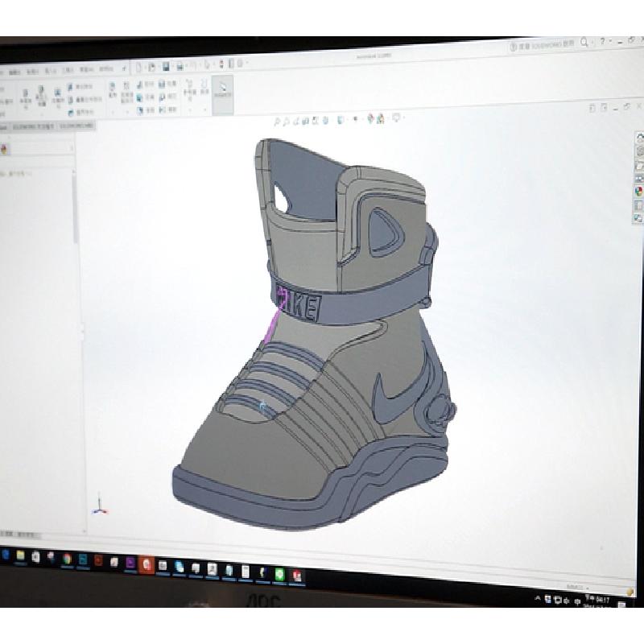Click the system tray volume icon

pyautogui.click(x=567, y=601)
